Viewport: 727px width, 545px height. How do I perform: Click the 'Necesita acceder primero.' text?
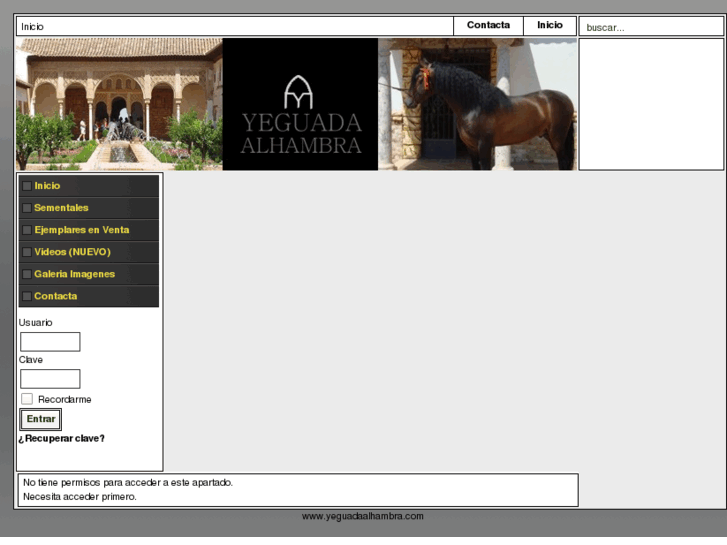tap(80, 497)
